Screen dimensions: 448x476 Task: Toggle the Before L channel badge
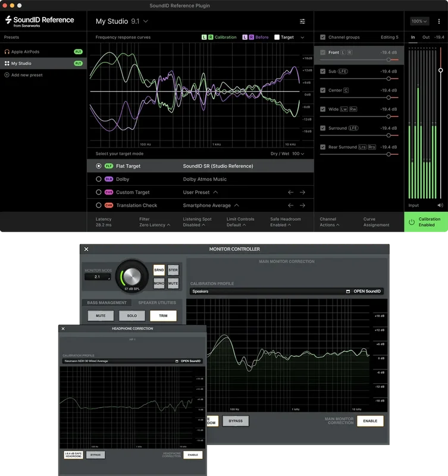[x=245, y=37]
